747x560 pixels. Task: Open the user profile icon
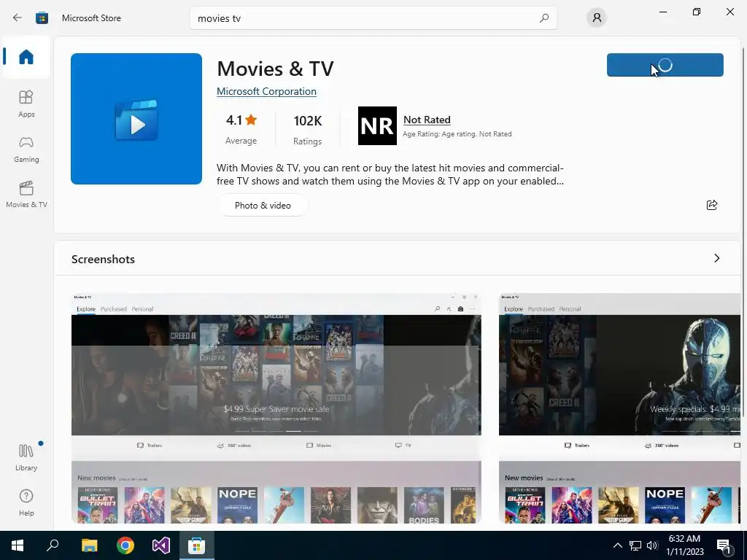[x=597, y=18]
